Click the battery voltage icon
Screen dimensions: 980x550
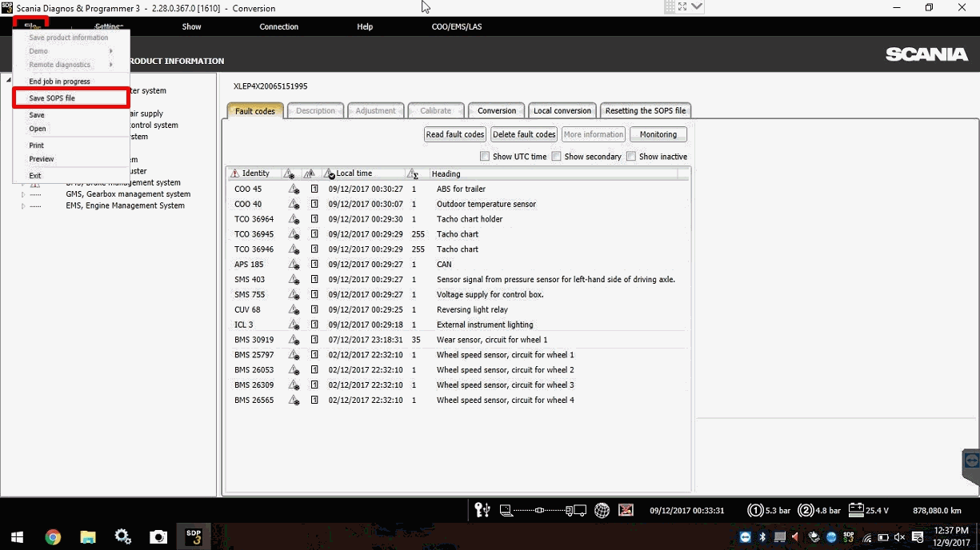(855, 510)
